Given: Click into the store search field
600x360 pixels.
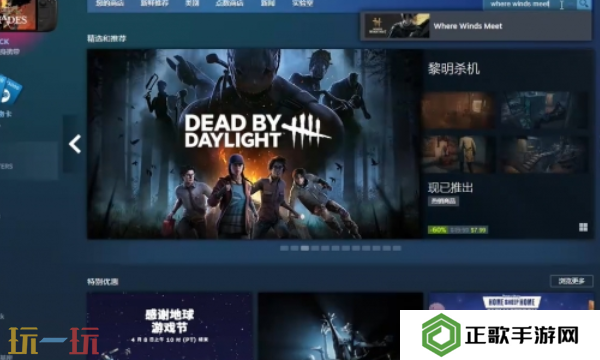Looking at the screenshot, I should coord(529,4).
